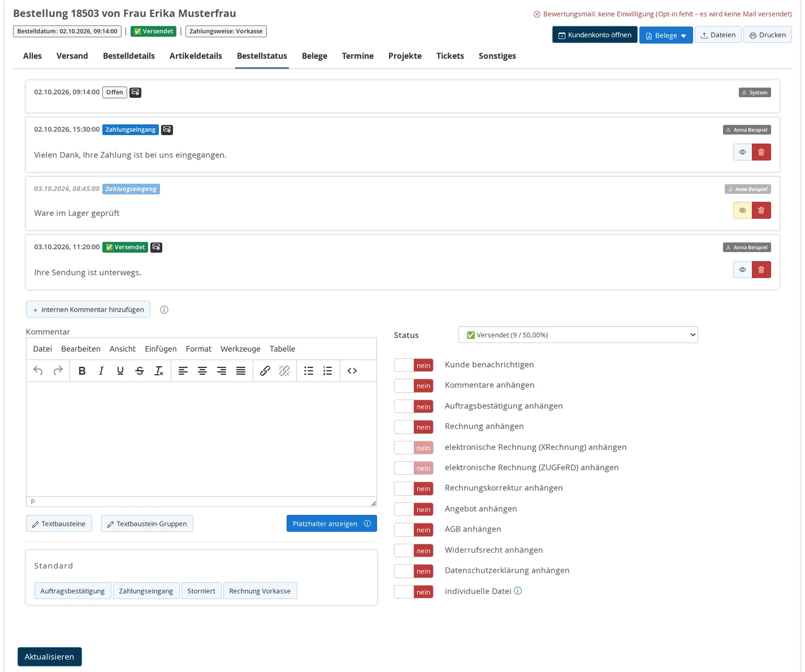The image size is (805, 672).
Task: Insert the 'Zahlungseingang' text template
Action: click(146, 591)
